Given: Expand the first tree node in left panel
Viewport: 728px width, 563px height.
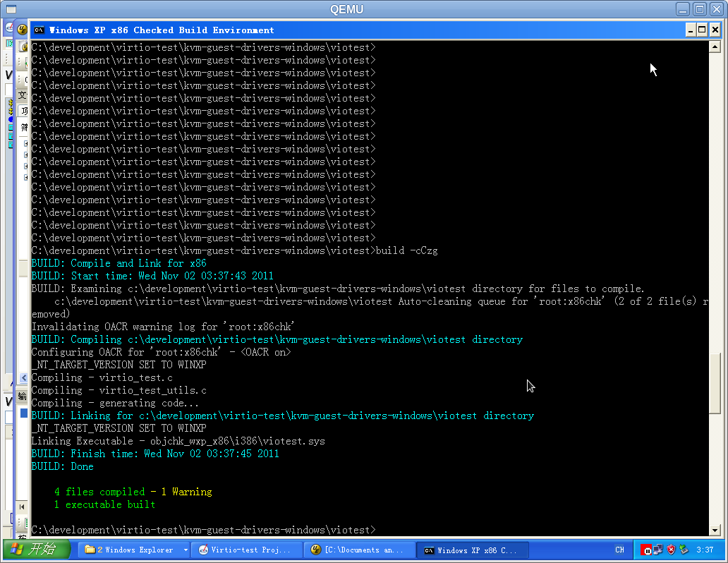Looking at the screenshot, I should click(x=26, y=143).
